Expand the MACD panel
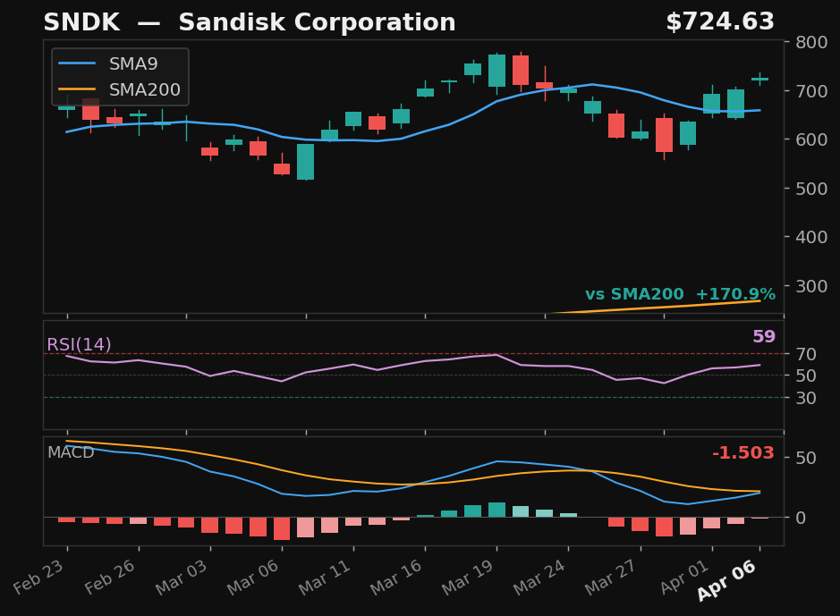The width and height of the screenshot is (840, 616). coord(72,453)
